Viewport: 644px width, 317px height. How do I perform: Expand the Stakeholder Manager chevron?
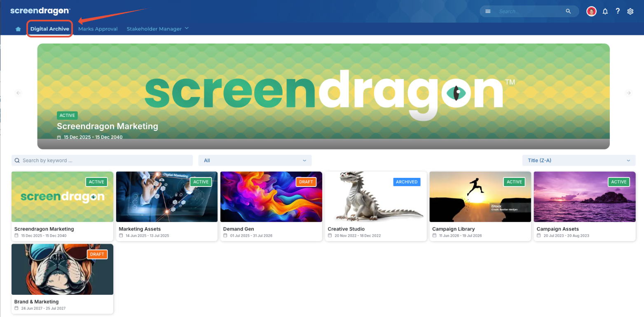pos(187,28)
